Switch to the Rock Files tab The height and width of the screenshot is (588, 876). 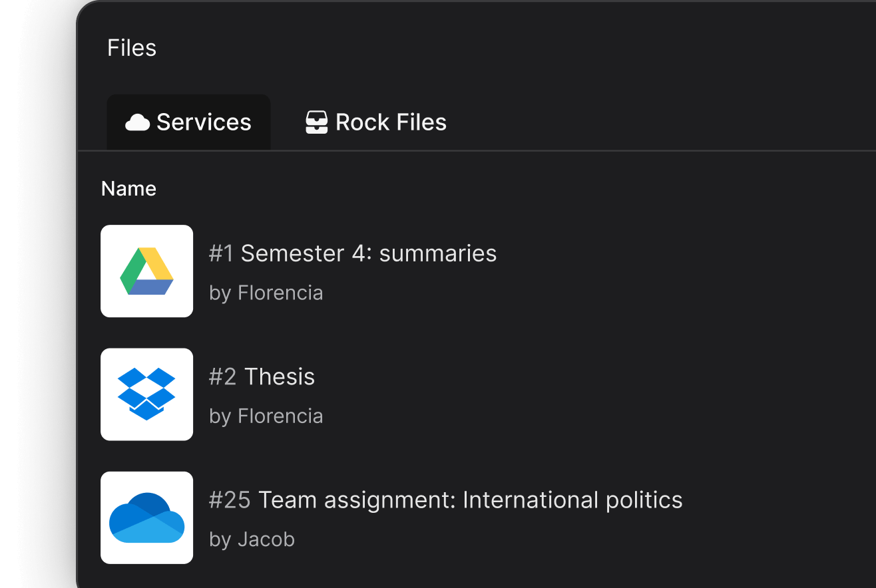click(x=375, y=122)
